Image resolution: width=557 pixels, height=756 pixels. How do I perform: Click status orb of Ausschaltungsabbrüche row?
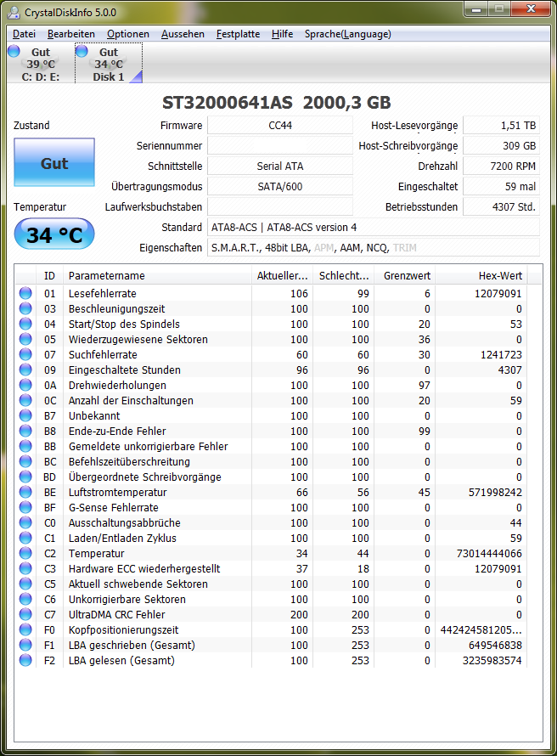(25, 522)
